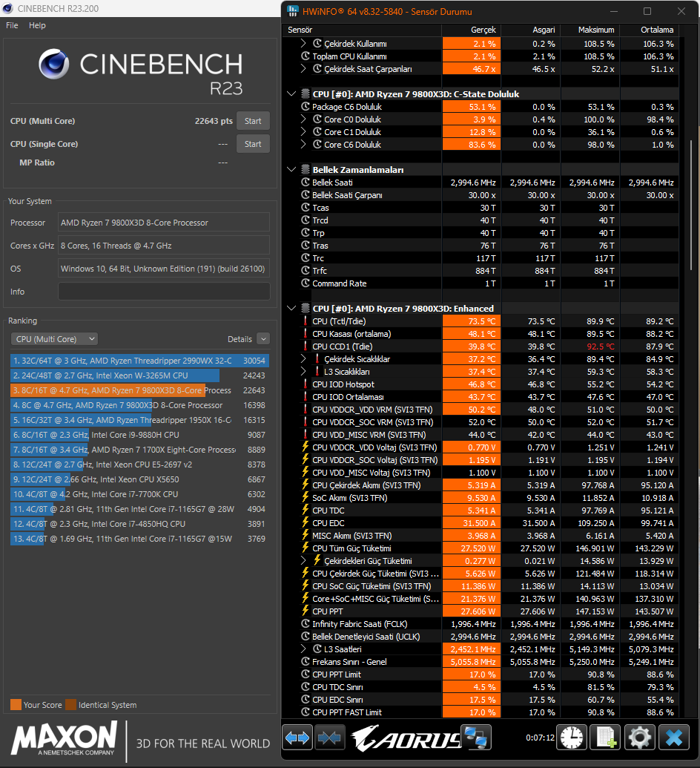Click the clock icon beside Package C6 Doluluk

tap(306, 107)
